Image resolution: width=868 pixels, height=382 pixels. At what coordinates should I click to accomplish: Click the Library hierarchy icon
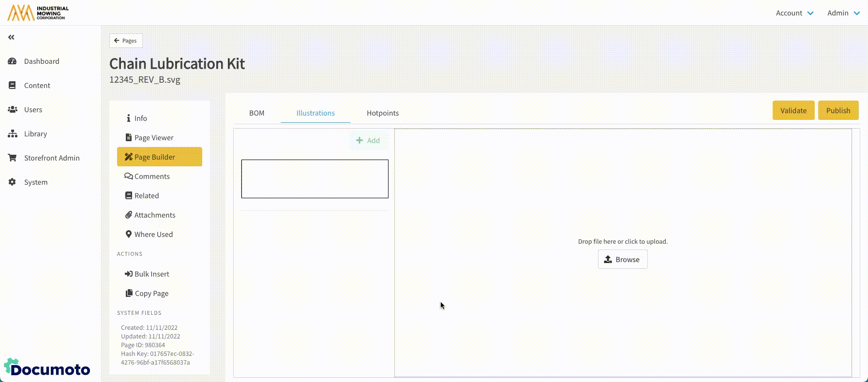point(13,134)
